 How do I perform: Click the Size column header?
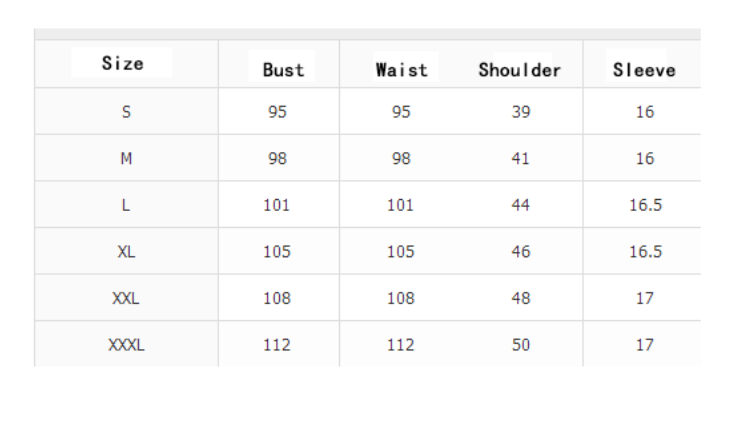[123, 63]
